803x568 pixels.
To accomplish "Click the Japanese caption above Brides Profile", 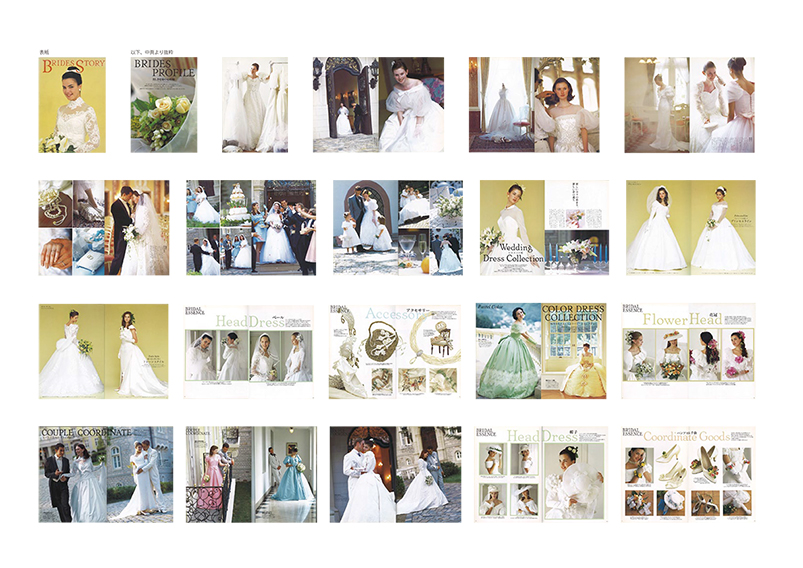I will click(x=152, y=52).
